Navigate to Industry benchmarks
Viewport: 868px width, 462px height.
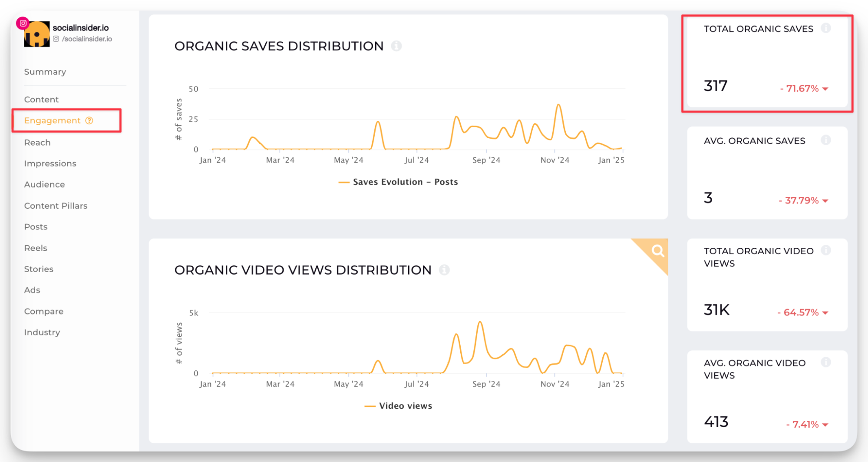(x=42, y=332)
